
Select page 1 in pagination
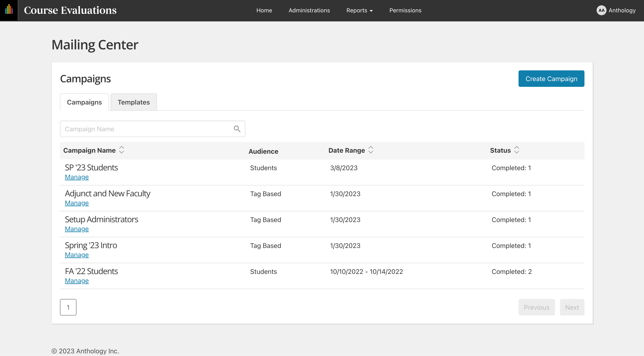point(68,307)
